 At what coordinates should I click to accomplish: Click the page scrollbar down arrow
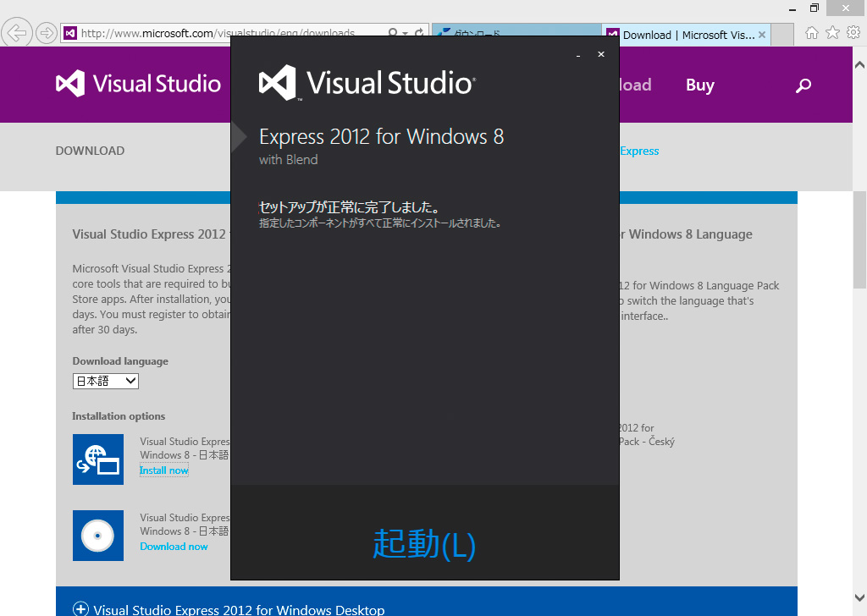[x=859, y=597]
